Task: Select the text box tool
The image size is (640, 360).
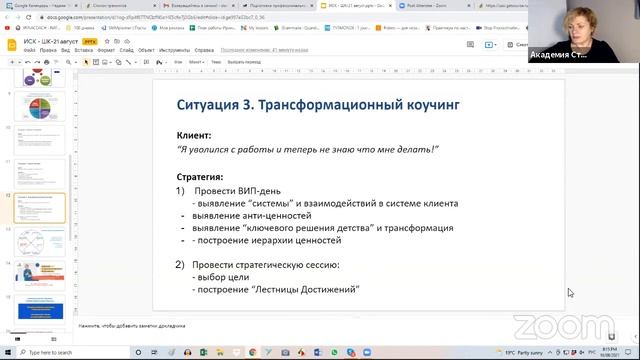Action: click(96, 62)
